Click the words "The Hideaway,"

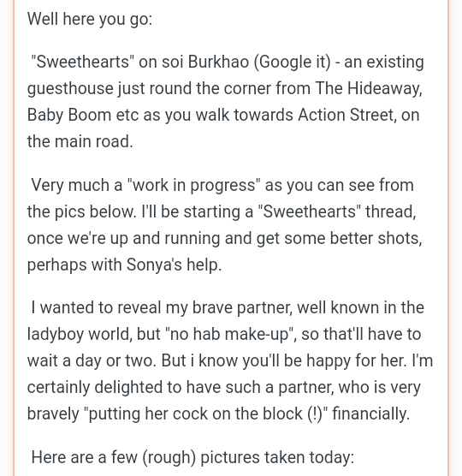click(369, 89)
